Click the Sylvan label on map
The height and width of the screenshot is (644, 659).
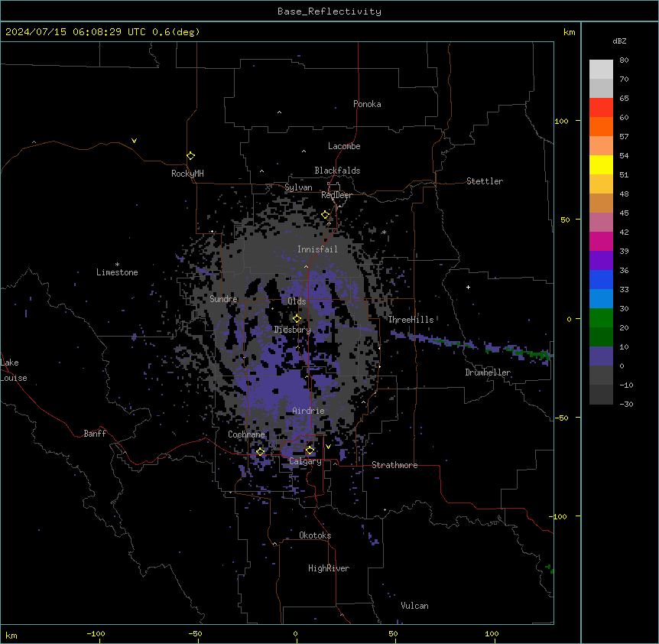click(298, 187)
